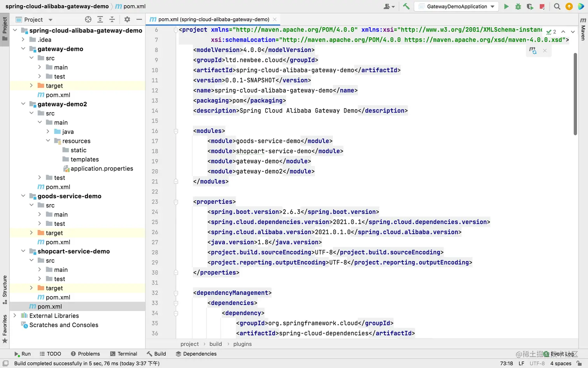Load Maven changes floating icon
This screenshot has width=588, height=368.
click(x=533, y=50)
